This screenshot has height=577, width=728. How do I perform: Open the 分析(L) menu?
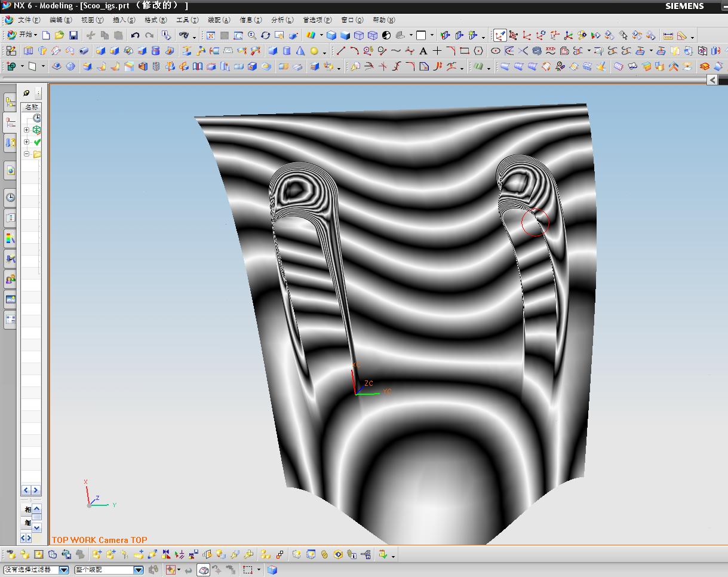point(282,20)
